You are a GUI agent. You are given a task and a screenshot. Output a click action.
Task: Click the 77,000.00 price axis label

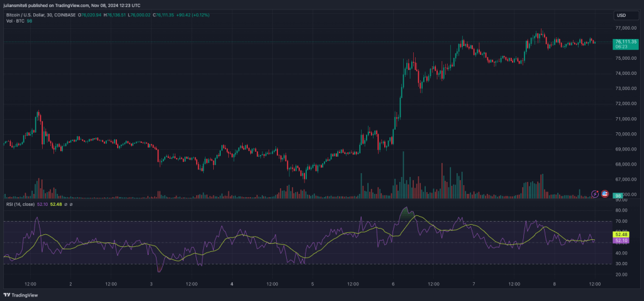[x=625, y=28]
